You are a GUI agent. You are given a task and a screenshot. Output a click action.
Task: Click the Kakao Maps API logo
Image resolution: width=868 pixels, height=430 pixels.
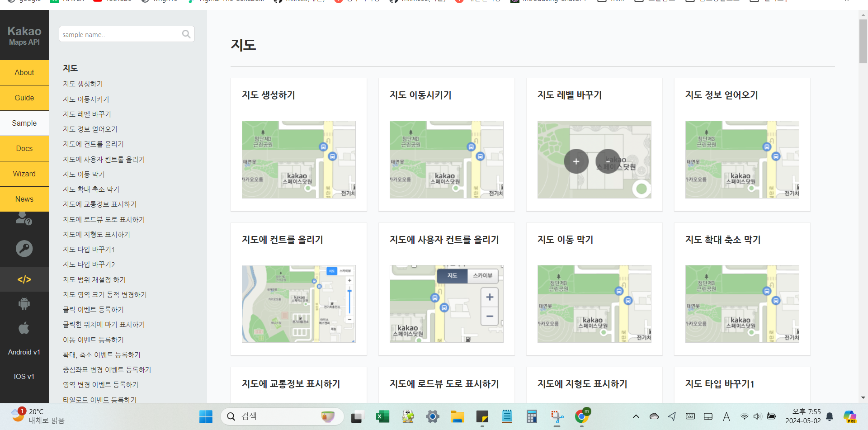pos(24,35)
